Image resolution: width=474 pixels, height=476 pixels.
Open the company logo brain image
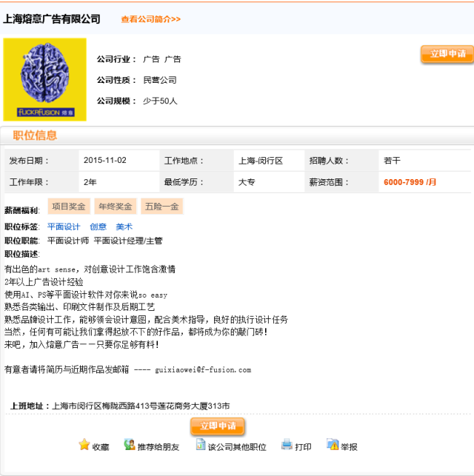[44, 79]
